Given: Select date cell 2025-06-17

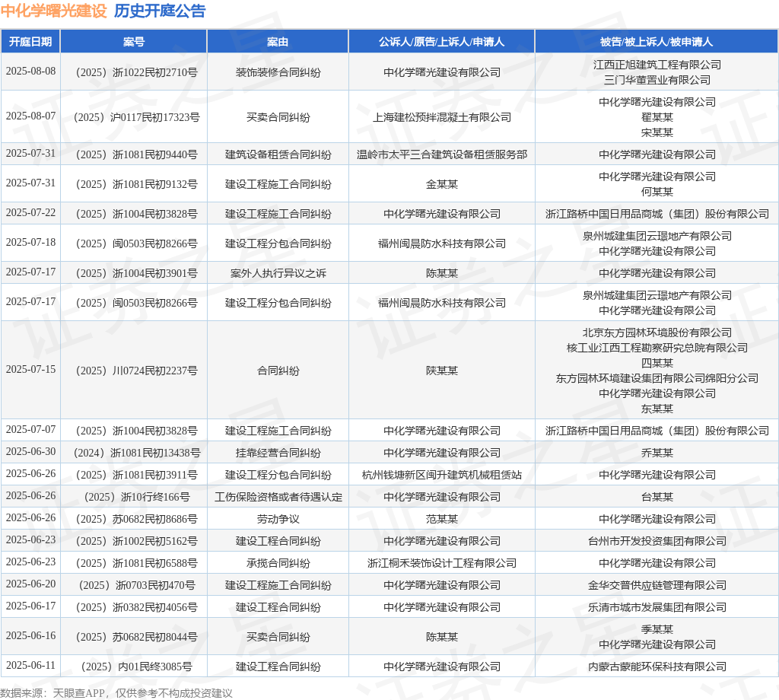Looking at the screenshot, I should tap(30, 606).
